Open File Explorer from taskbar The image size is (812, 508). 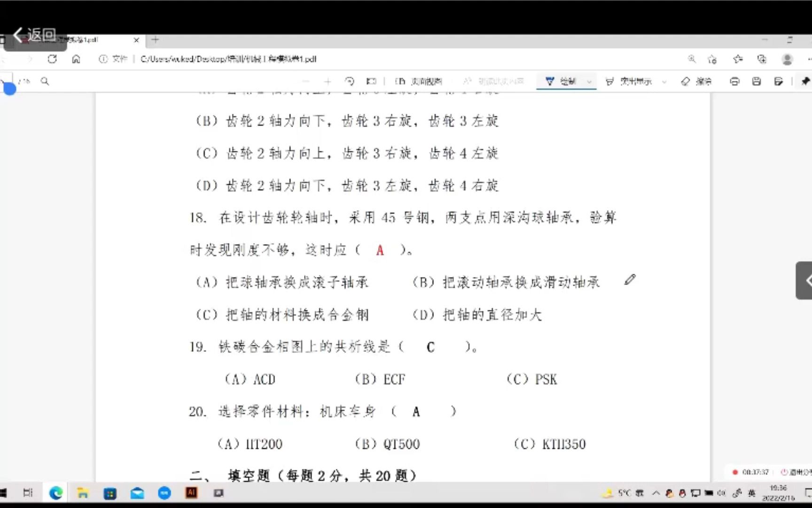tap(83, 493)
